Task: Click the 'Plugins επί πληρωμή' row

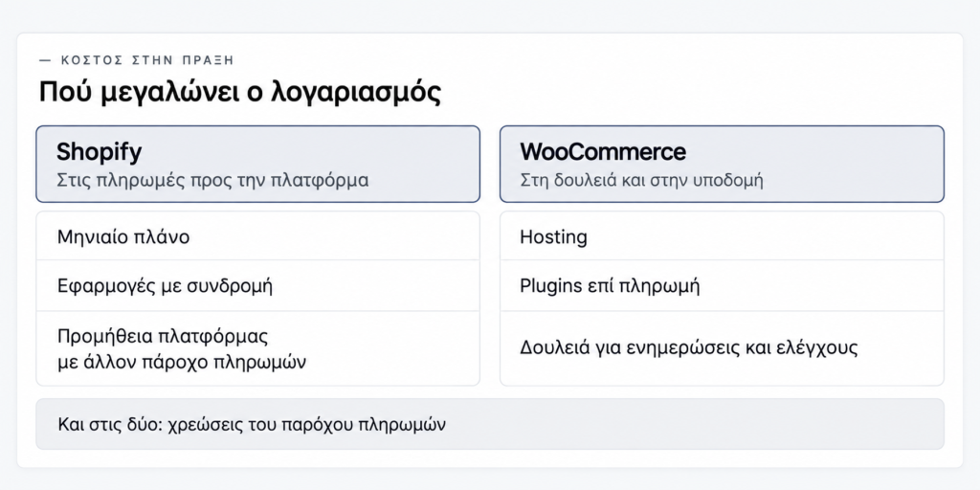Action: tap(722, 286)
